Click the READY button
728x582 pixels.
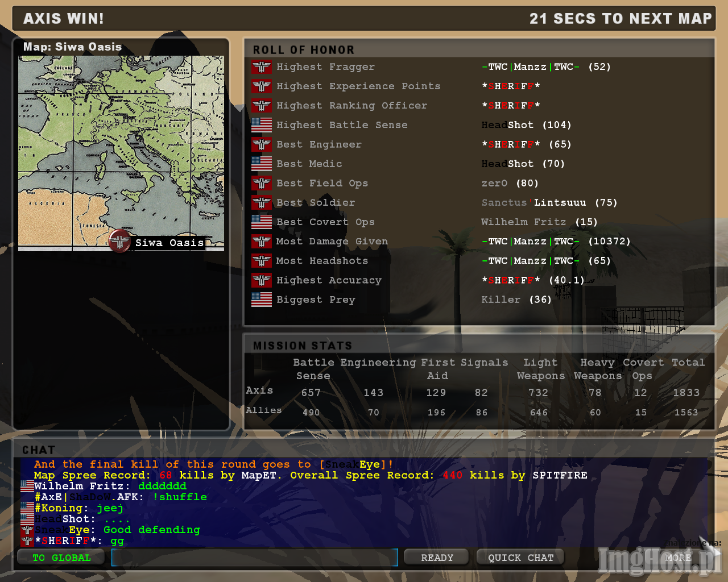pyautogui.click(x=437, y=558)
